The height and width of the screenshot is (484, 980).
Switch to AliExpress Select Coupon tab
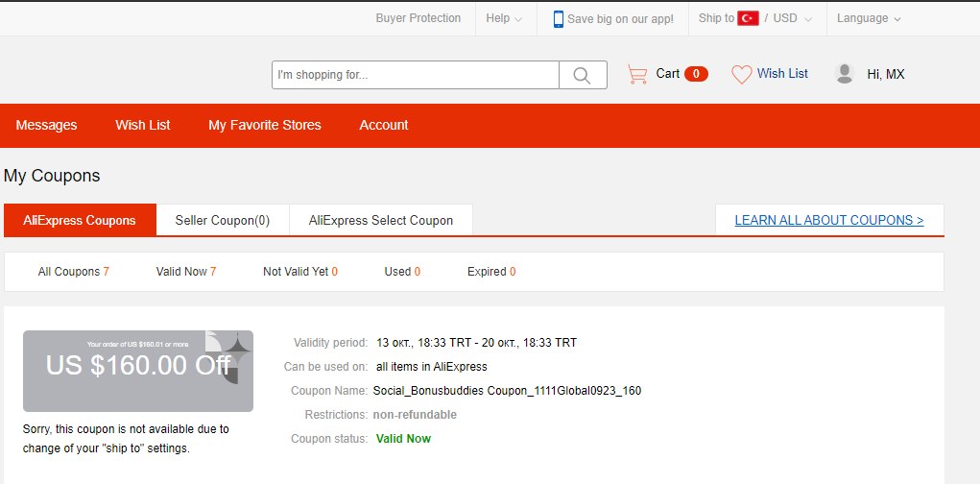click(381, 220)
